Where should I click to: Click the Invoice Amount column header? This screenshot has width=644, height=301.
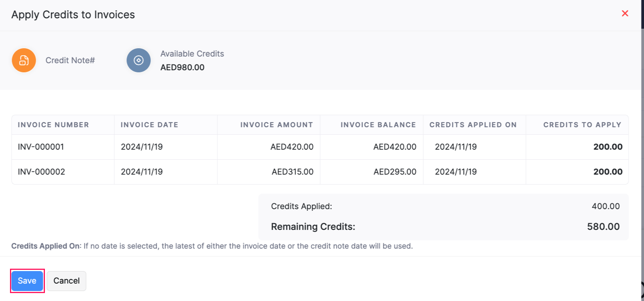coord(276,124)
